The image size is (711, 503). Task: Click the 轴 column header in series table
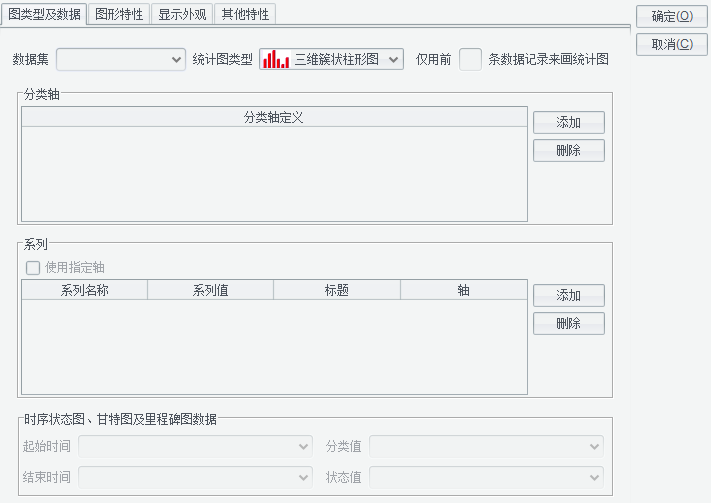pos(463,290)
